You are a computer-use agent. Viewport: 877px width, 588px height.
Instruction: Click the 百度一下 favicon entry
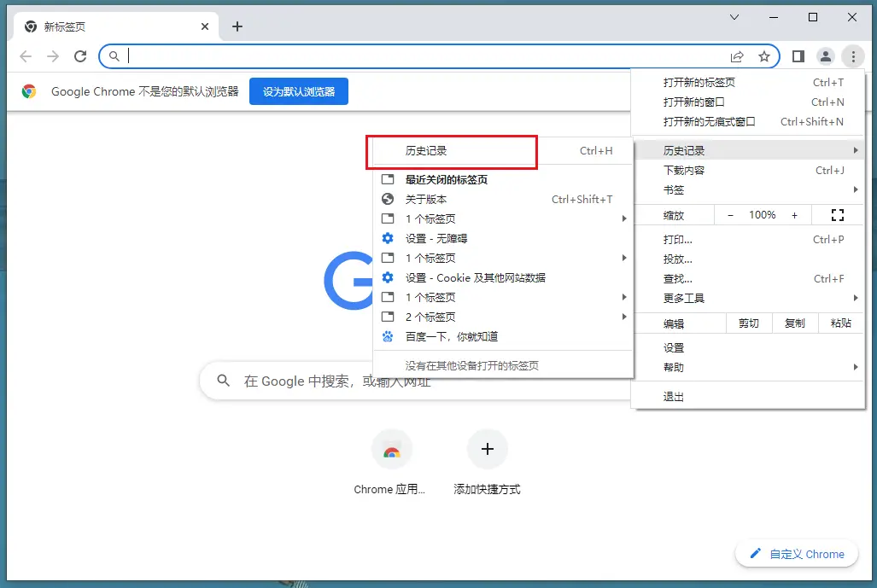pos(387,336)
